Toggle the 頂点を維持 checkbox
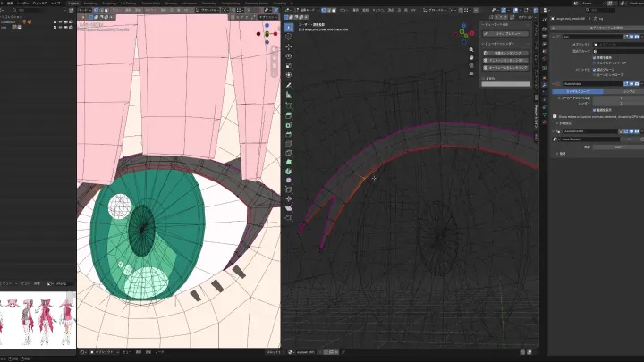The width and height of the screenshot is (644, 362). click(x=594, y=58)
